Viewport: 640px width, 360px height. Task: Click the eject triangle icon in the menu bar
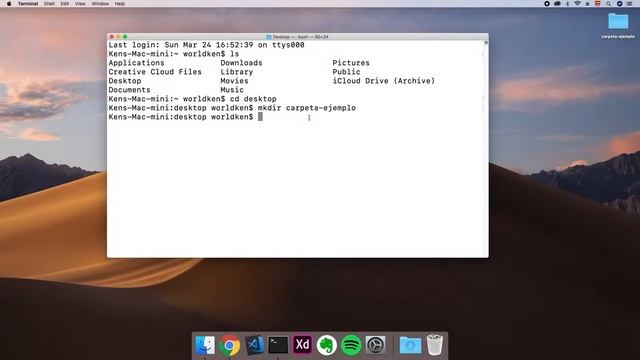tap(587, 4)
